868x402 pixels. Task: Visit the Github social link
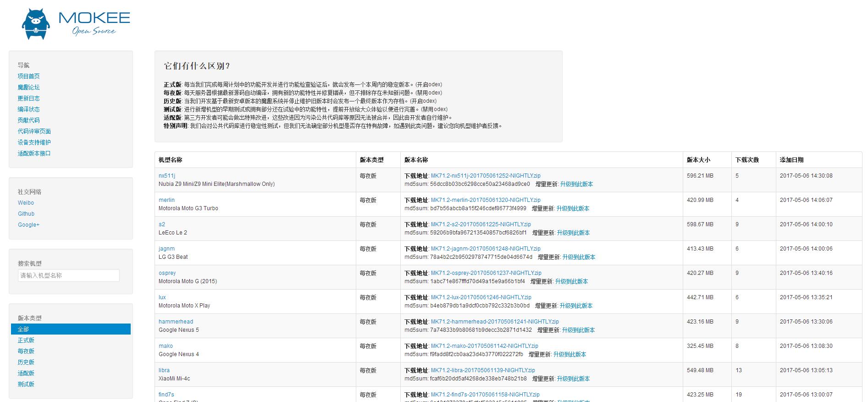point(26,214)
